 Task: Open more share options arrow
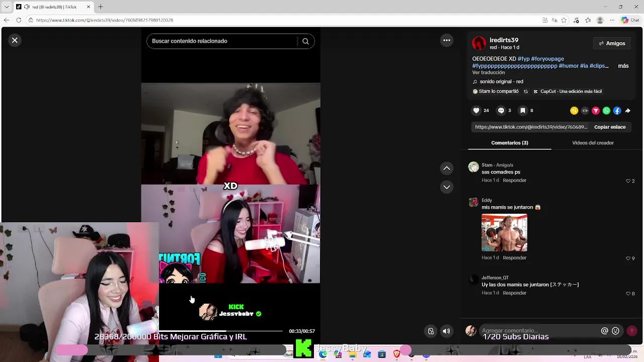(627, 111)
